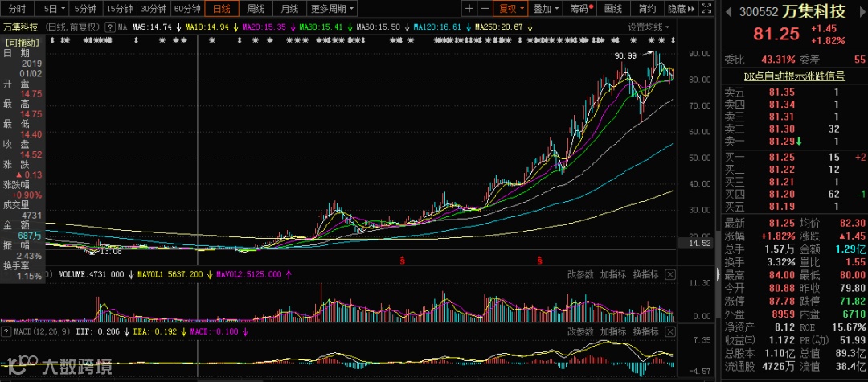Click the 换手 3.32% turnover value
868x382 pixels.
click(x=782, y=262)
